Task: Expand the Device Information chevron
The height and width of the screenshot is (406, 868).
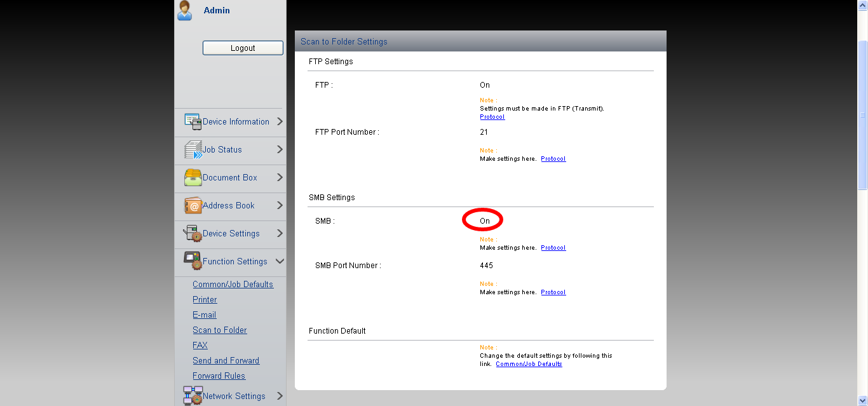Action: (x=280, y=121)
